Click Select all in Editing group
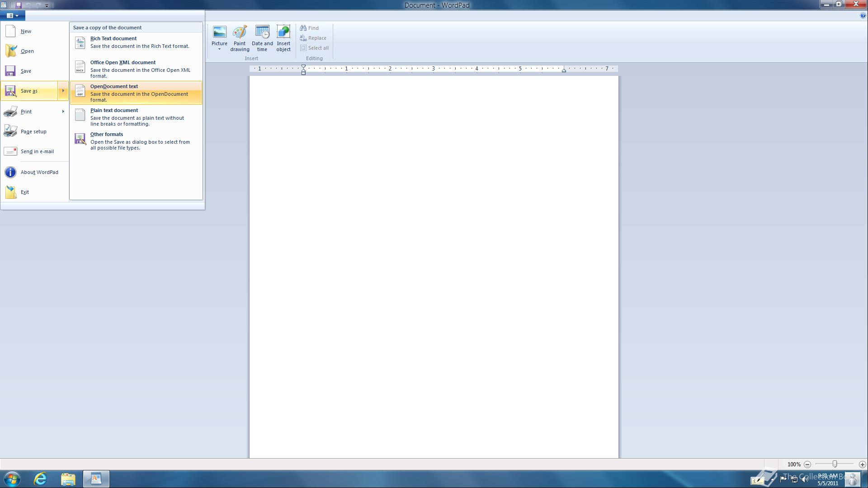Screen dimensions: 868x488 click(x=315, y=48)
